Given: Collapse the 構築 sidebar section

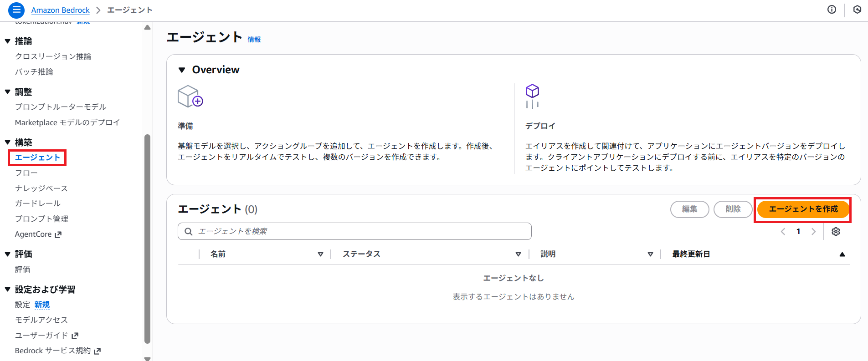Looking at the screenshot, I should click(x=8, y=142).
